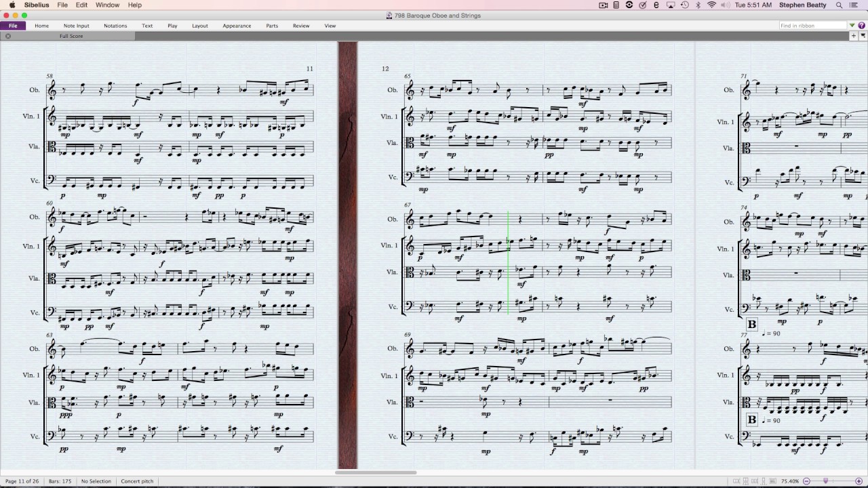This screenshot has width=868, height=488.
Task: Click the Concert pitch status indicator
Action: [137, 481]
